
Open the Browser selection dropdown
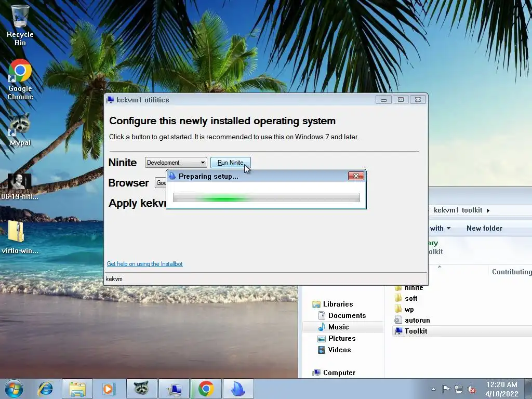pos(161,183)
